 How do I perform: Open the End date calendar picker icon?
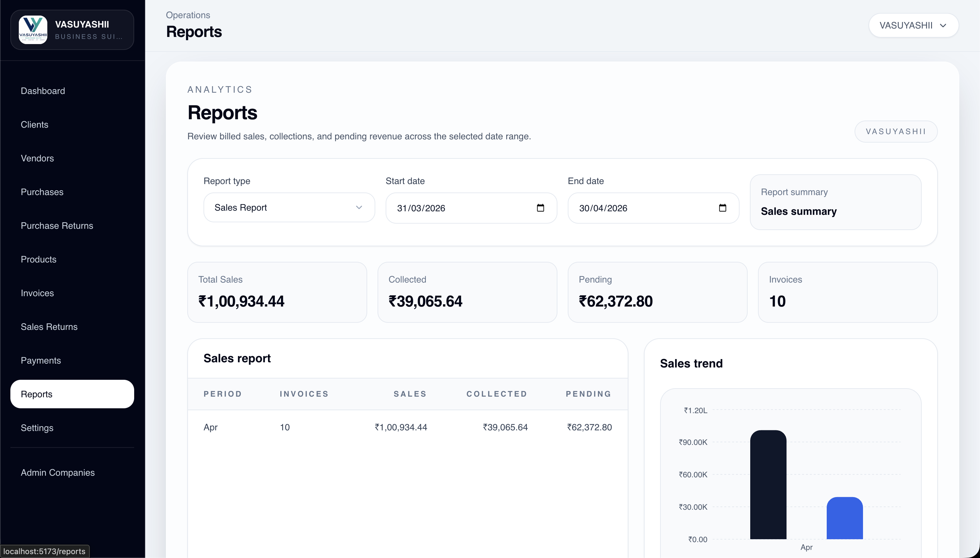coord(722,208)
